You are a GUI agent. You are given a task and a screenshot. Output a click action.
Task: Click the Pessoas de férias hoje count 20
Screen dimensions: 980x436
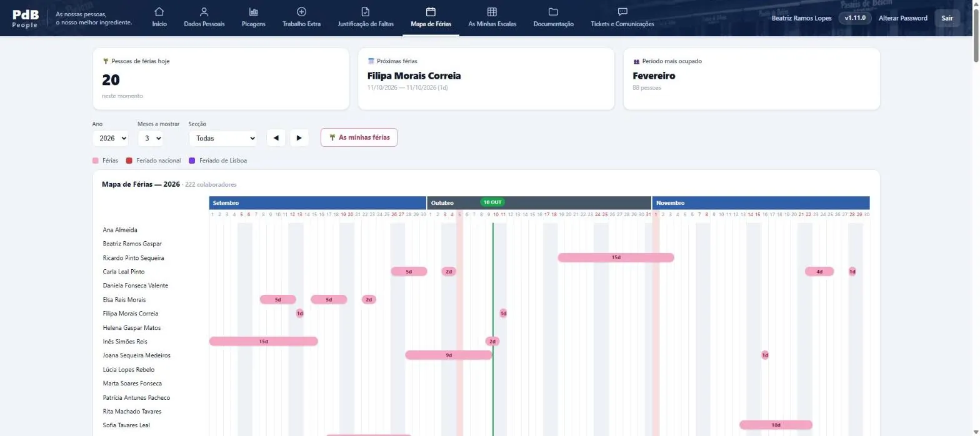pos(111,79)
